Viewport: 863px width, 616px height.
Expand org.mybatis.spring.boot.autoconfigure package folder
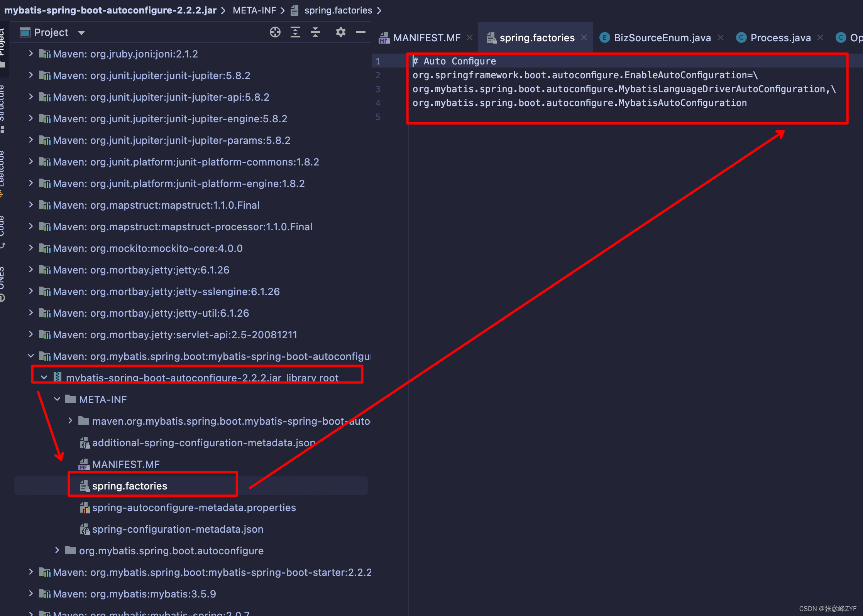click(x=57, y=550)
